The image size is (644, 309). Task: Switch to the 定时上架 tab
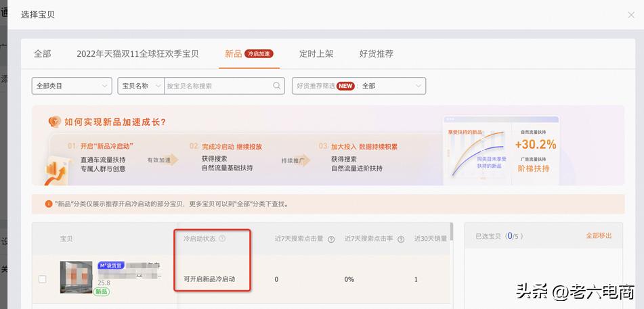pos(316,54)
